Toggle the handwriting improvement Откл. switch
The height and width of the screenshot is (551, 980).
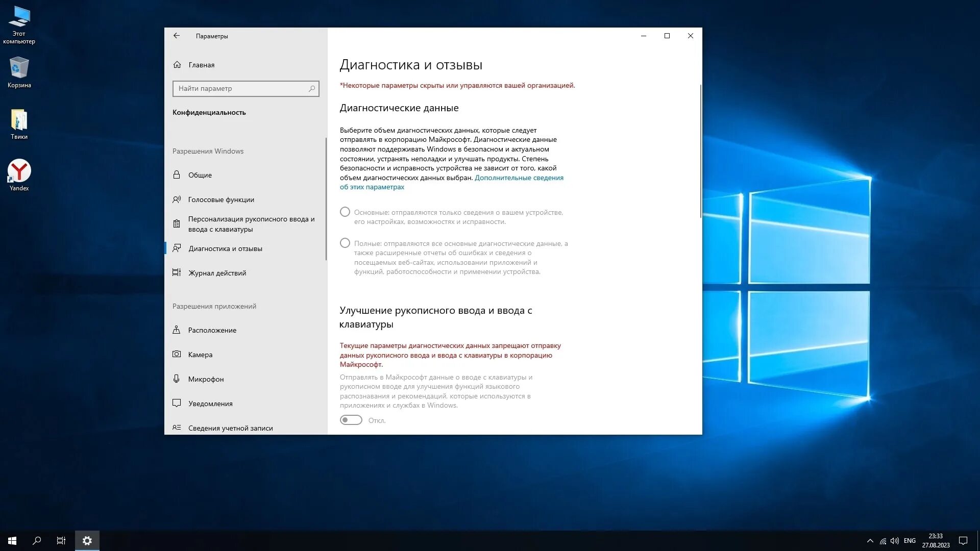(x=351, y=420)
